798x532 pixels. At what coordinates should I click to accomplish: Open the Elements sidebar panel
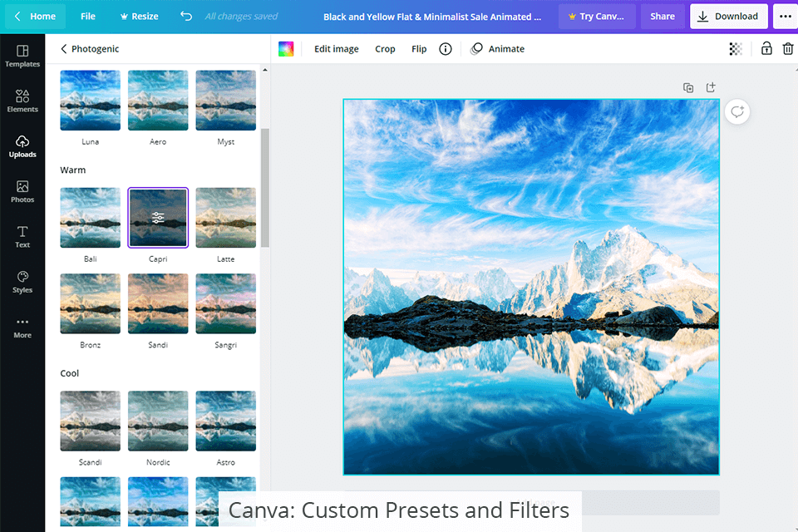(22, 101)
